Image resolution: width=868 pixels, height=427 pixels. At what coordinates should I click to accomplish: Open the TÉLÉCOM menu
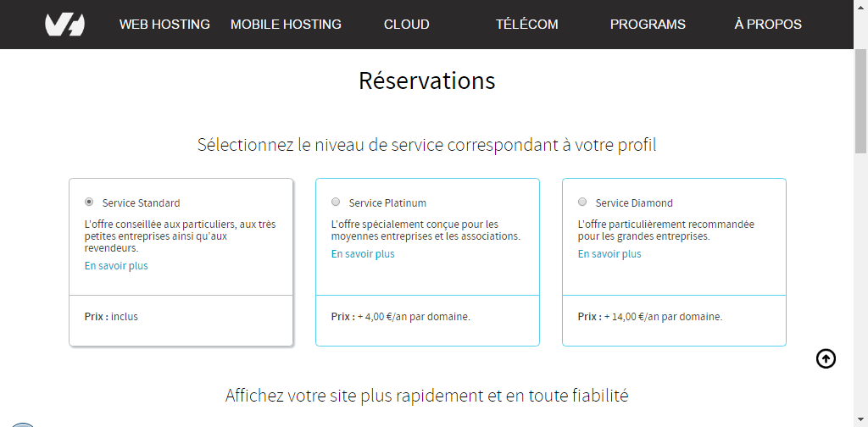click(527, 25)
